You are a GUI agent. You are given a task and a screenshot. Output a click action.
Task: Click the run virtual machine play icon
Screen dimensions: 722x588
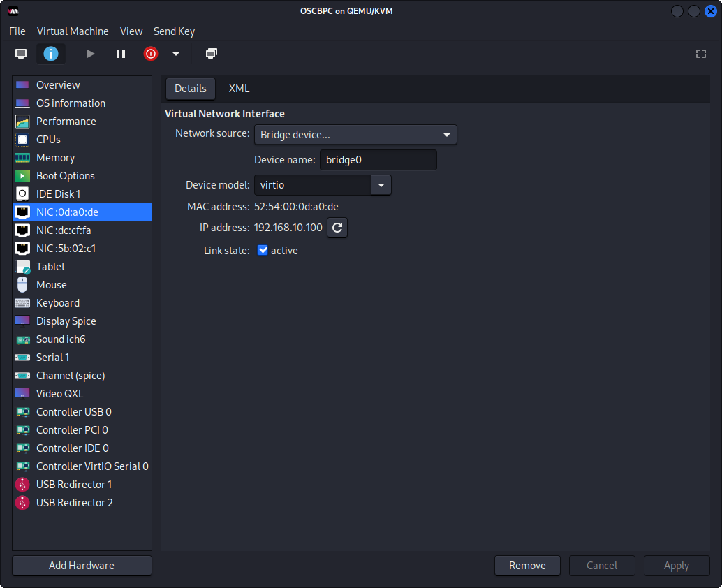(90, 54)
